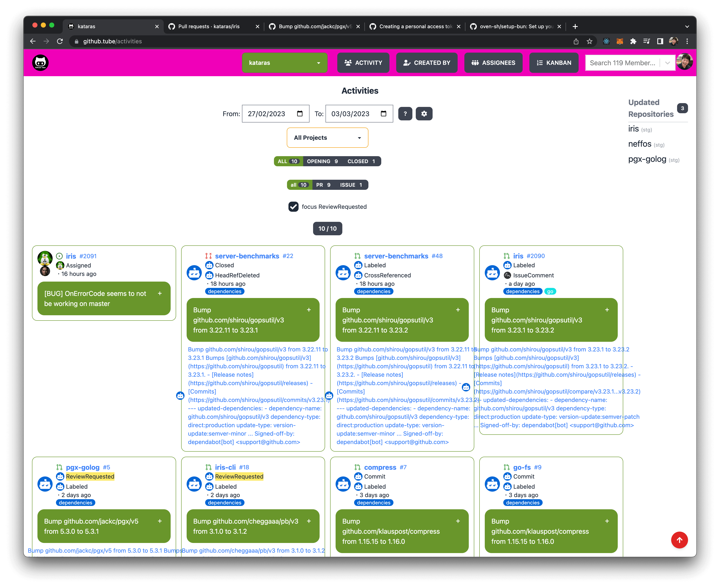The width and height of the screenshot is (720, 588).
Task: Expand the Search 119 Members dropdown arrow
Action: click(668, 63)
